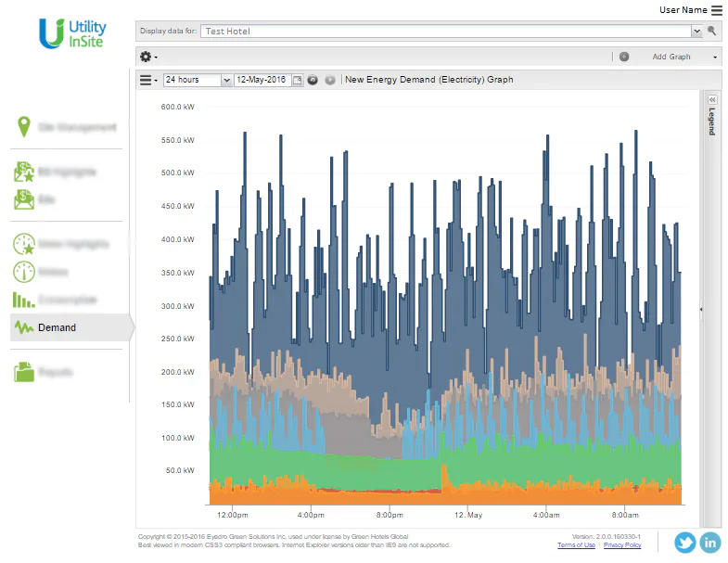Click the 600.0 kW axis label
Viewport: 728px width, 563px height.
click(177, 107)
